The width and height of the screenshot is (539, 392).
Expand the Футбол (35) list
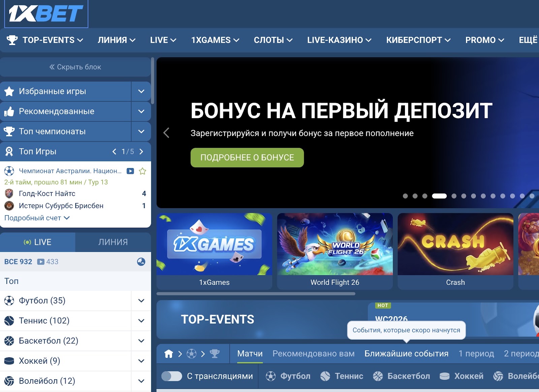tap(141, 300)
